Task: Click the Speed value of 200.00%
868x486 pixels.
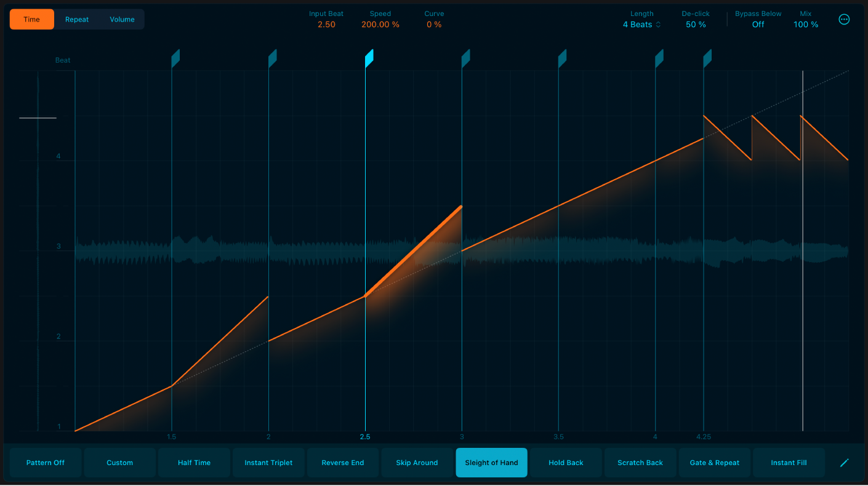Action: [x=380, y=25]
